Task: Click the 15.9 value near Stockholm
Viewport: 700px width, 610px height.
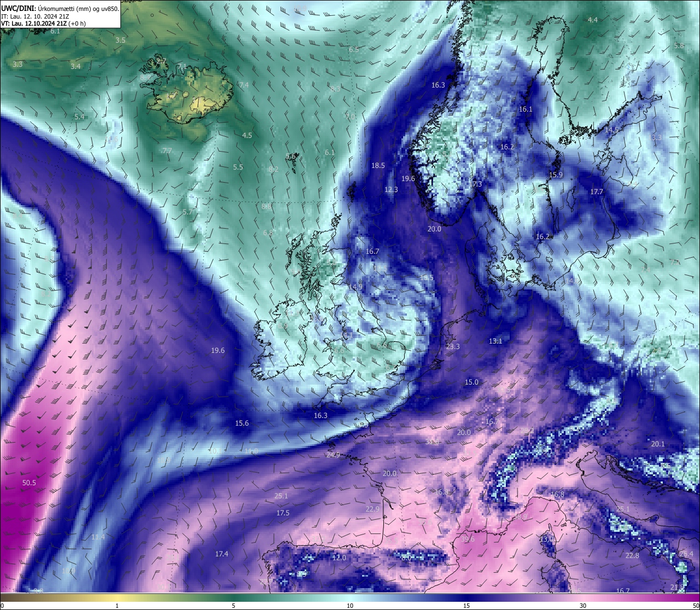Action: 556,175
